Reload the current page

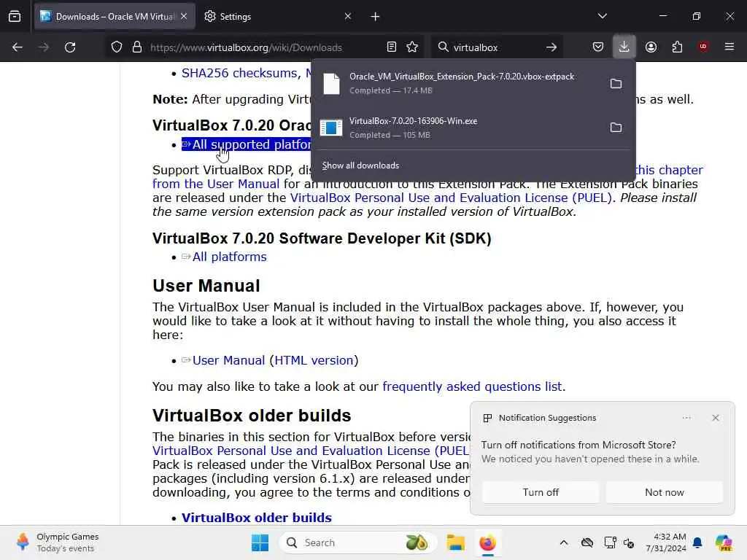(70, 47)
